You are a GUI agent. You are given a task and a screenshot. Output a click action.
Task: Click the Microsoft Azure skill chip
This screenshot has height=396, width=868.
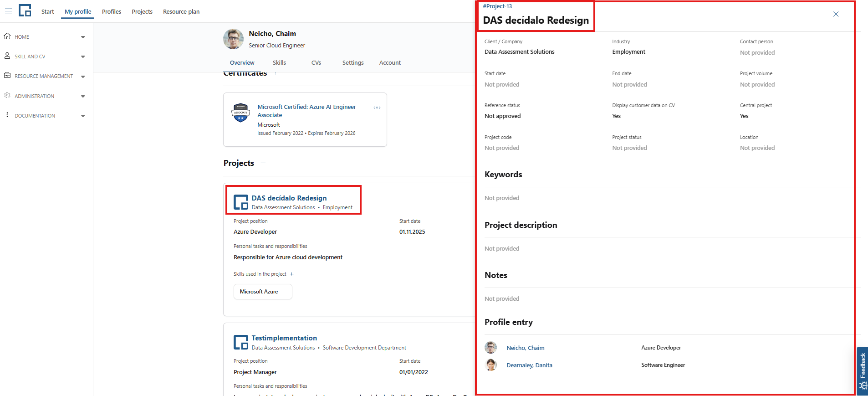click(x=263, y=292)
